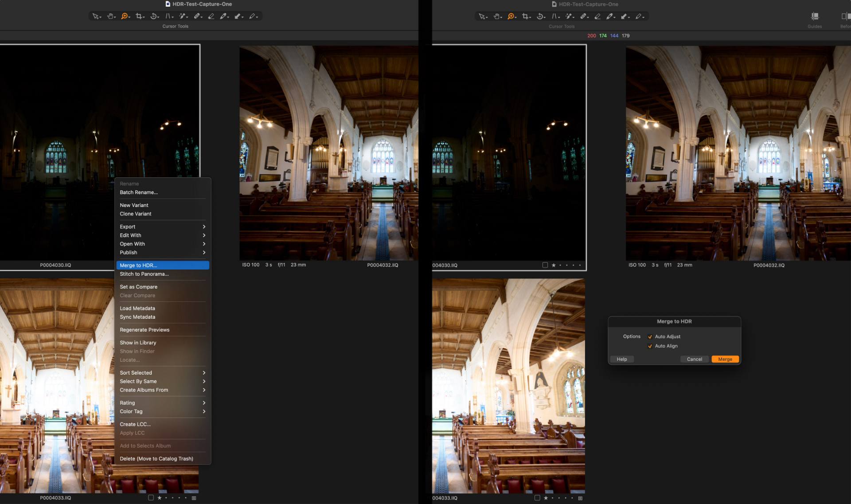The image size is (851, 504).
Task: Choose the Keystone correction tool
Action: 169,16
